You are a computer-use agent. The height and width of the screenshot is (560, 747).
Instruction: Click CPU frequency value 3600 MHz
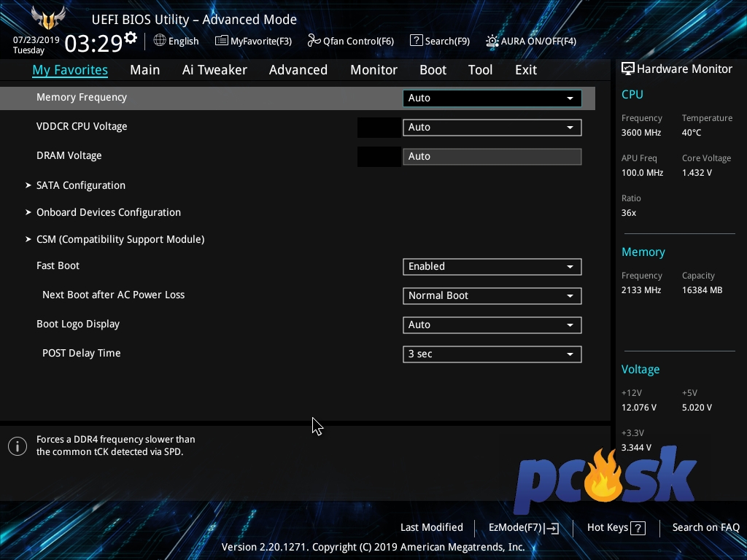click(640, 133)
